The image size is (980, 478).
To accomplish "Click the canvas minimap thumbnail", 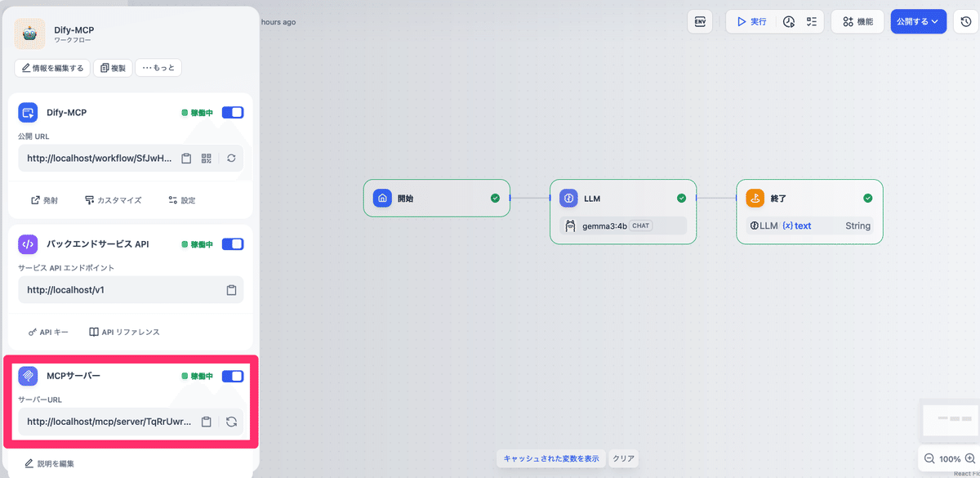I will [951, 420].
